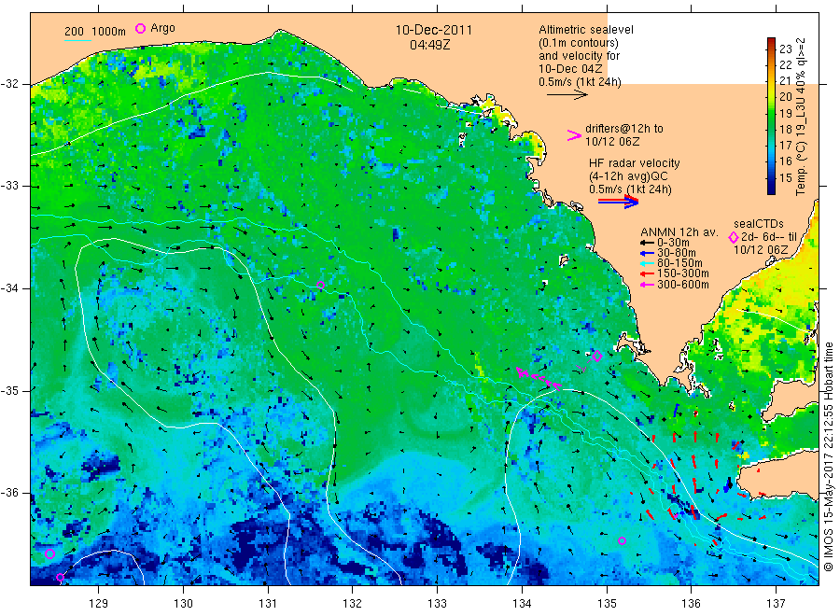This screenshot has width=840, height=616.
Task: Click the 'ANMN 12h av.' legend heading
Action: [679, 232]
